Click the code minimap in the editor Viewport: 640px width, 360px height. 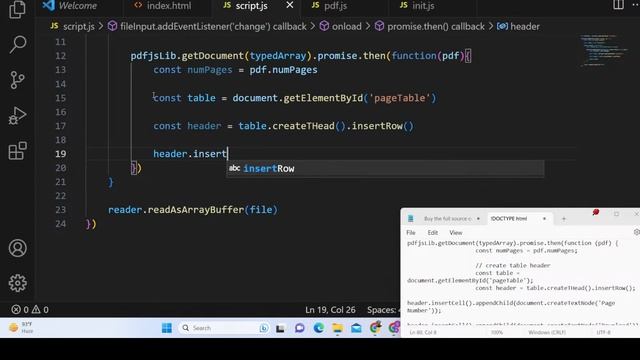pos(604,51)
